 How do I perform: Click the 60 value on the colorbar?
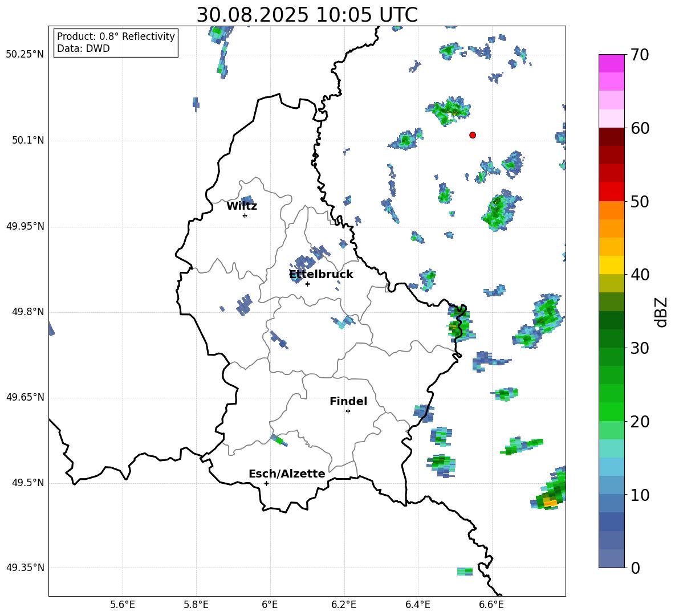pyautogui.click(x=640, y=128)
